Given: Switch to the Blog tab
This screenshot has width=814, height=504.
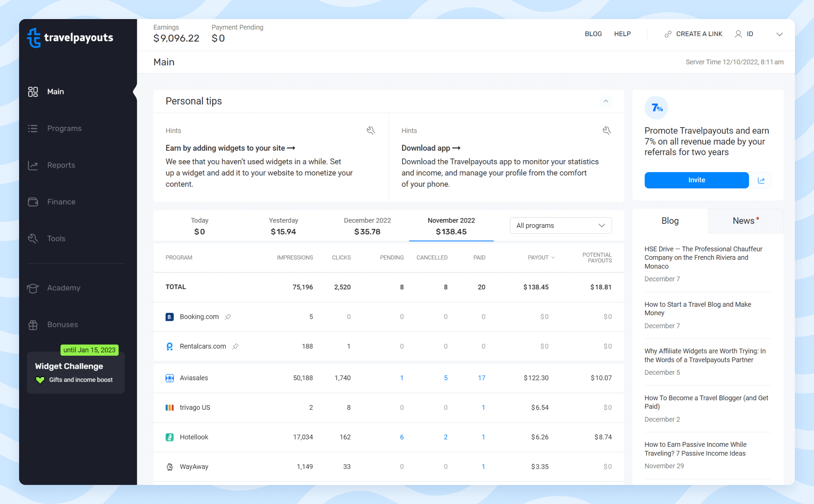Looking at the screenshot, I should pyautogui.click(x=670, y=221).
